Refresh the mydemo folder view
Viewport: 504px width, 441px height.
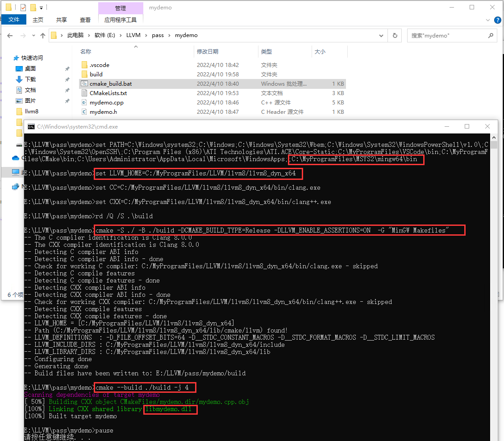(395, 35)
